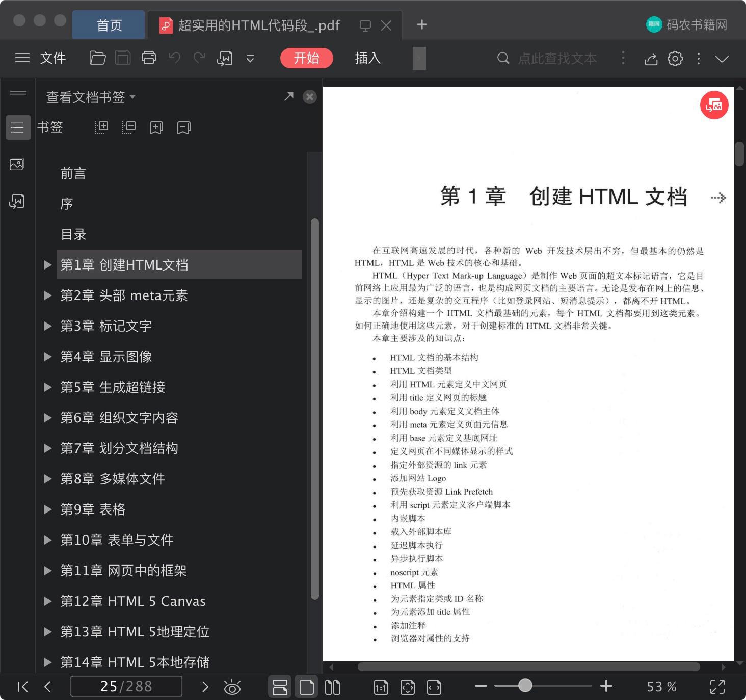Click the search text field 点此查找文本
Image resolution: width=746 pixels, height=700 pixels.
pos(557,59)
